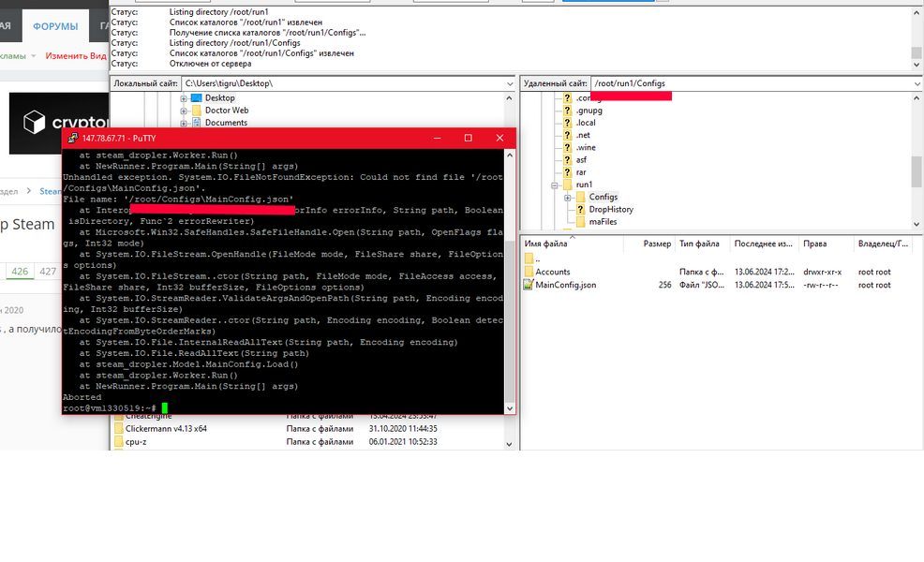
Task: Sort remote files by Права column
Action: point(827,244)
